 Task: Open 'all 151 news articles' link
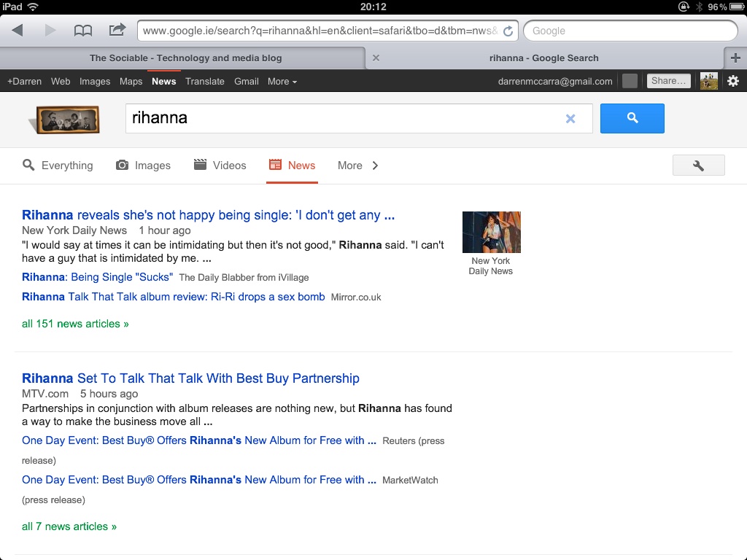coord(75,324)
